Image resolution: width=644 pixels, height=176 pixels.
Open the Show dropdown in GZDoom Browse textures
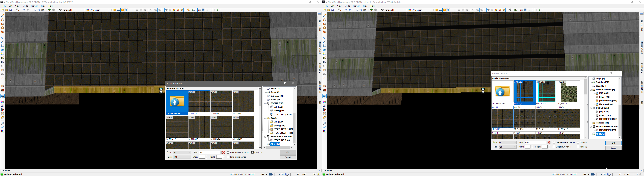(182, 153)
